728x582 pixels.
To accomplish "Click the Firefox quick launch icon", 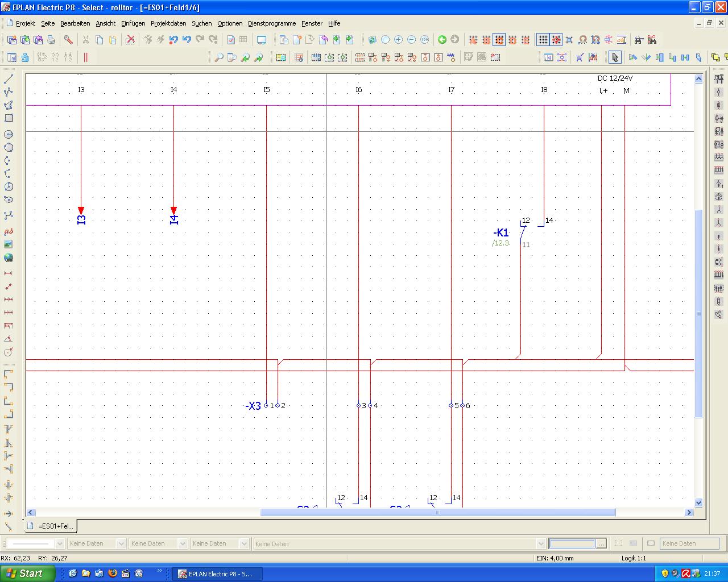I will tap(113, 573).
